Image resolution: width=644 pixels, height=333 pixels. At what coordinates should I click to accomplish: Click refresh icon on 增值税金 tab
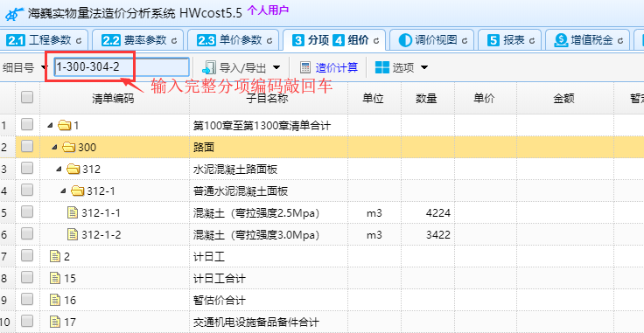[x=620, y=40]
